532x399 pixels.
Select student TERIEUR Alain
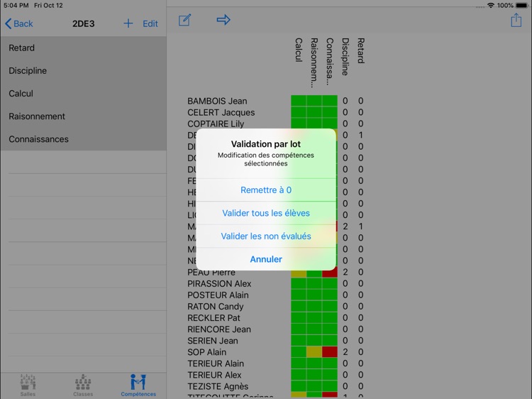click(x=216, y=364)
